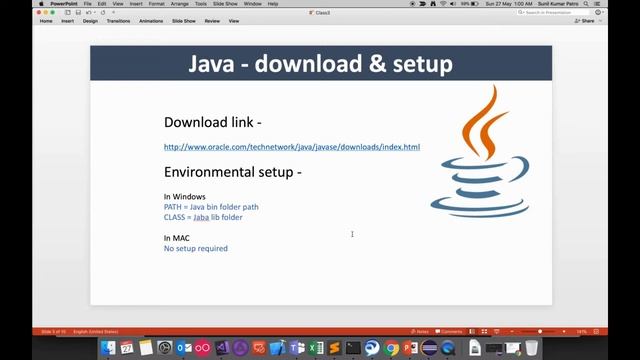Open Xcode from the Dock
This screenshot has width=640, height=360.
coord(278,348)
